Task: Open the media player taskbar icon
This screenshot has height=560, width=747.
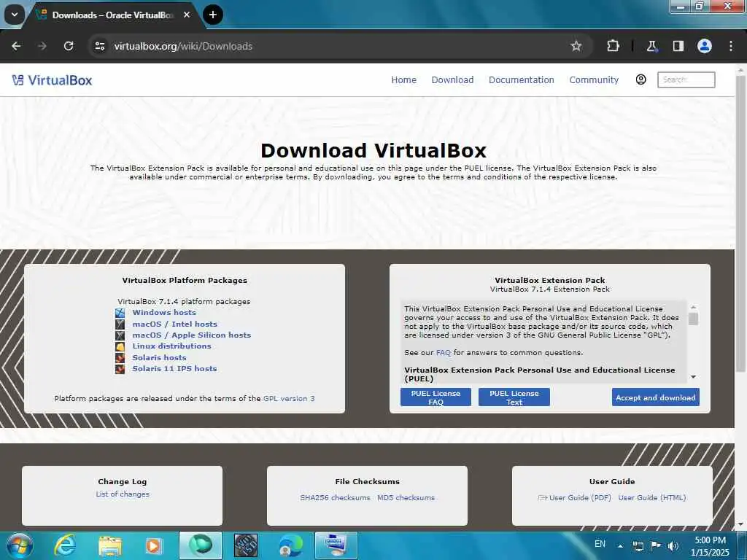Action: pos(154,545)
